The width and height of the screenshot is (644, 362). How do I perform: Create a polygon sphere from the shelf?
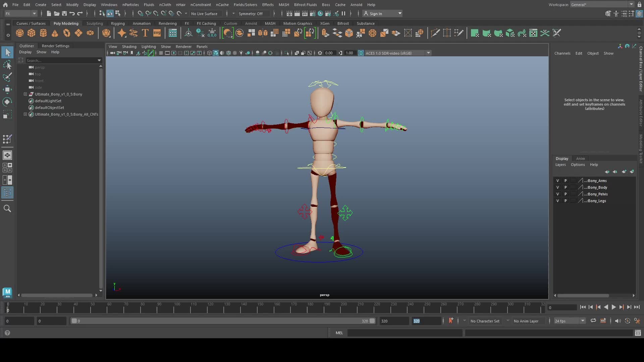point(19,33)
